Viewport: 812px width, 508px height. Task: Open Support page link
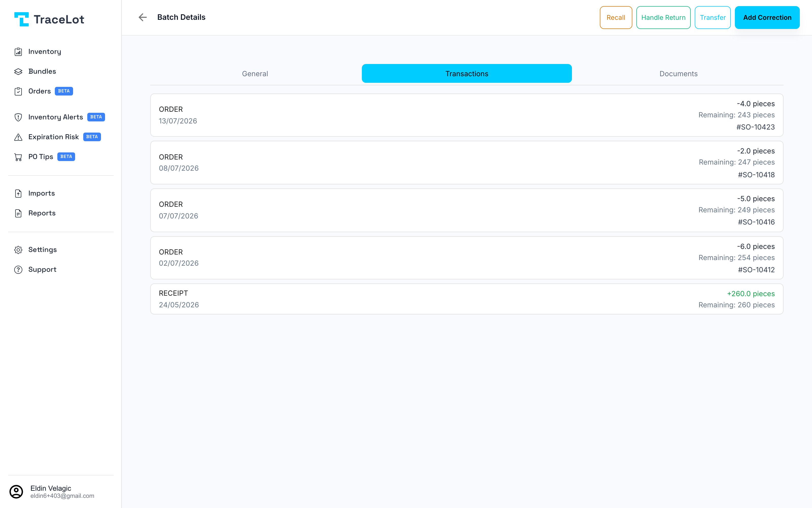(x=42, y=270)
